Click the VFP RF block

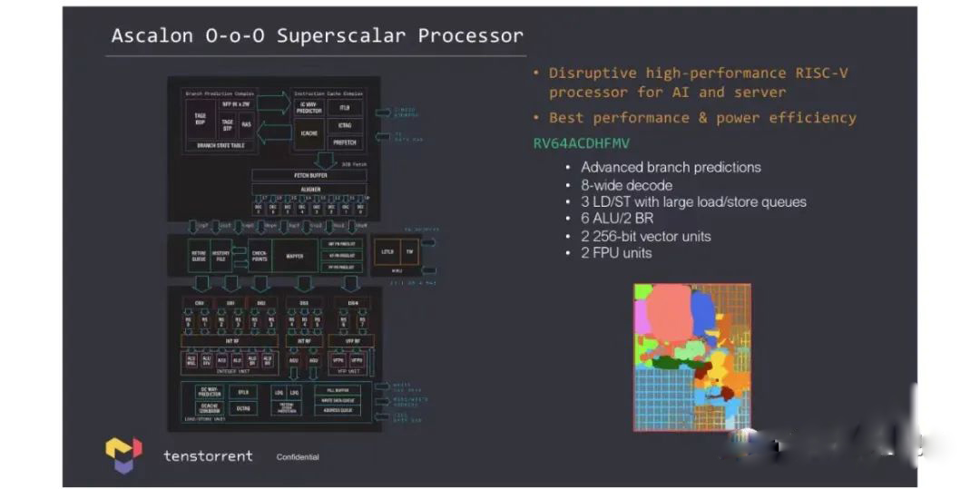[x=350, y=341]
